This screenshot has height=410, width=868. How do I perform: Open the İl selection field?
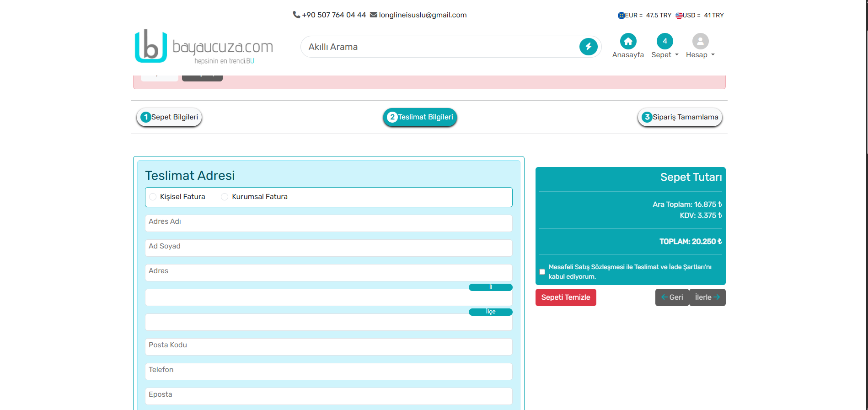329,297
